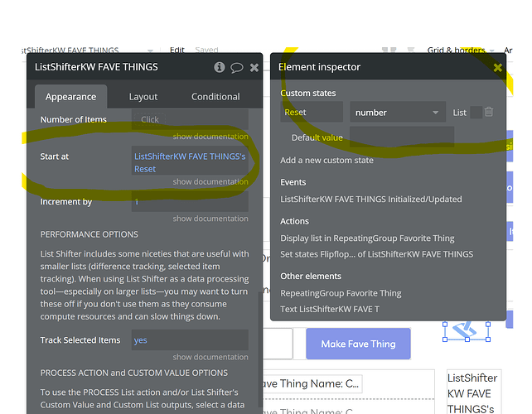Click the Reset custom state name field

click(x=312, y=112)
